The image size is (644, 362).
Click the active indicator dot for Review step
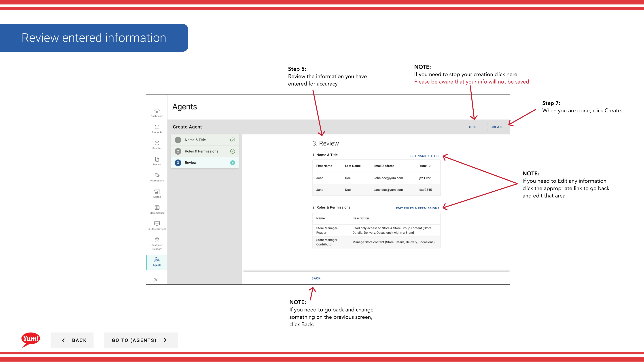[x=233, y=163]
